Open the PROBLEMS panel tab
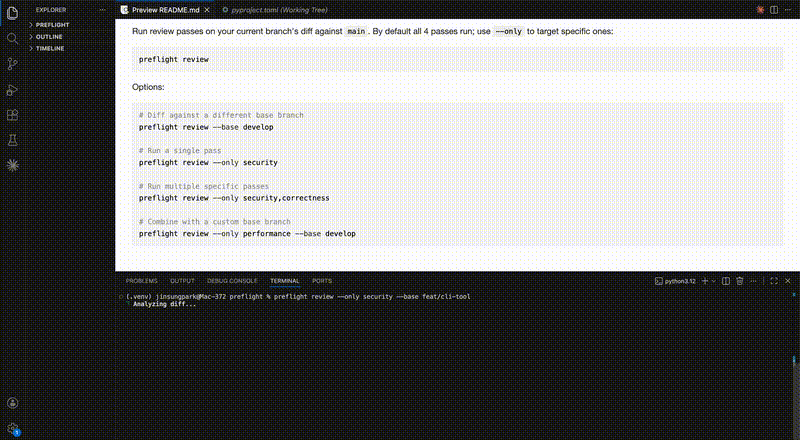This screenshot has width=800, height=440. click(x=142, y=281)
